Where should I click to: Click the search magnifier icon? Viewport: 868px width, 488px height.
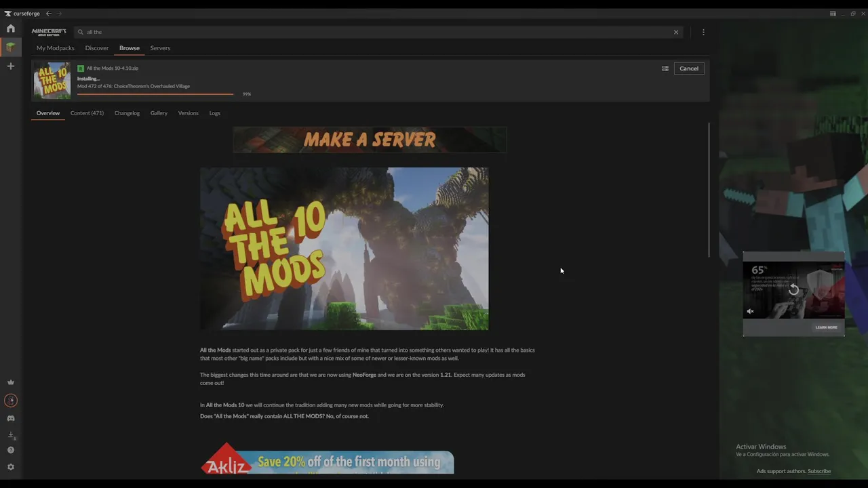coord(80,32)
